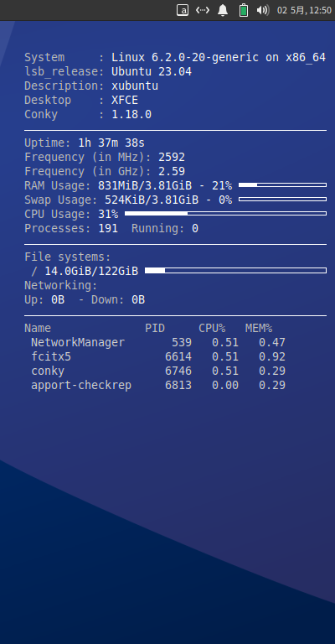The height and width of the screenshot is (644, 335).
Task: Click the 'PID' column header
Action: coord(155,328)
